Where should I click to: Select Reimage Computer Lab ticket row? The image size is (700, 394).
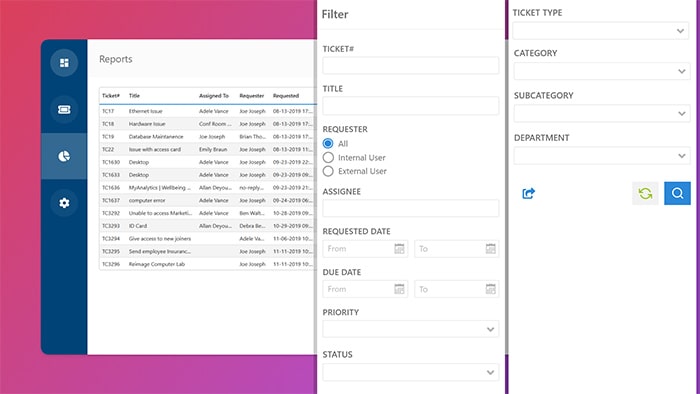click(208, 264)
